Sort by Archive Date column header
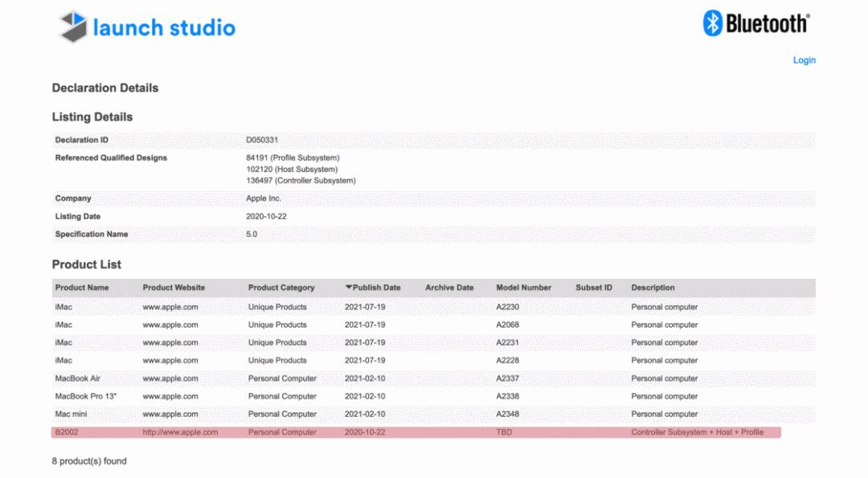This screenshot has width=868, height=478. [449, 288]
